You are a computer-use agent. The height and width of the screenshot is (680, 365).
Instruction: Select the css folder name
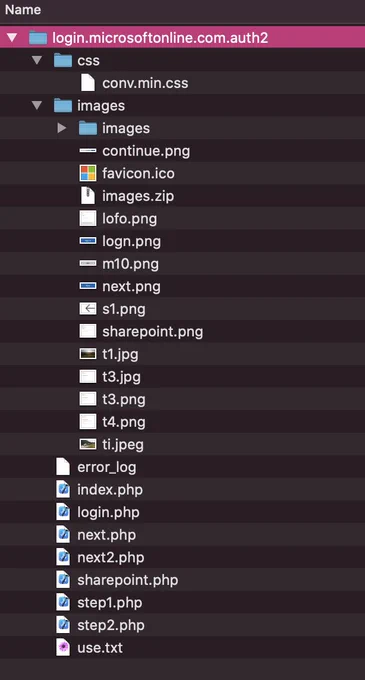click(x=88, y=61)
